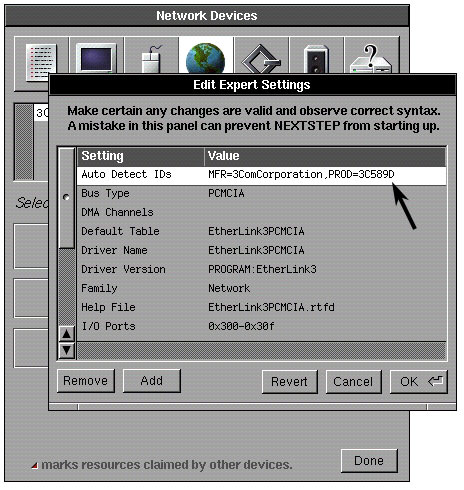464x490 pixels.
Task: Click the settings list scrollbar knob
Action: (x=66, y=198)
